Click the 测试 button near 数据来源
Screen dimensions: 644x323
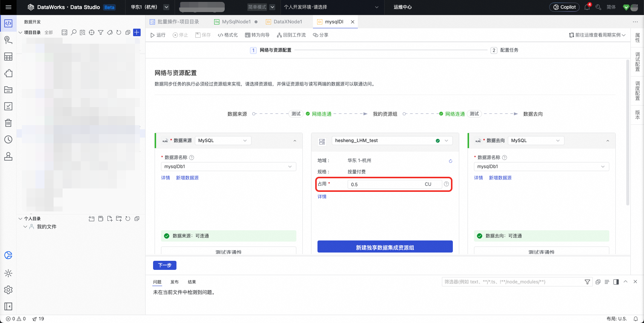pos(296,114)
